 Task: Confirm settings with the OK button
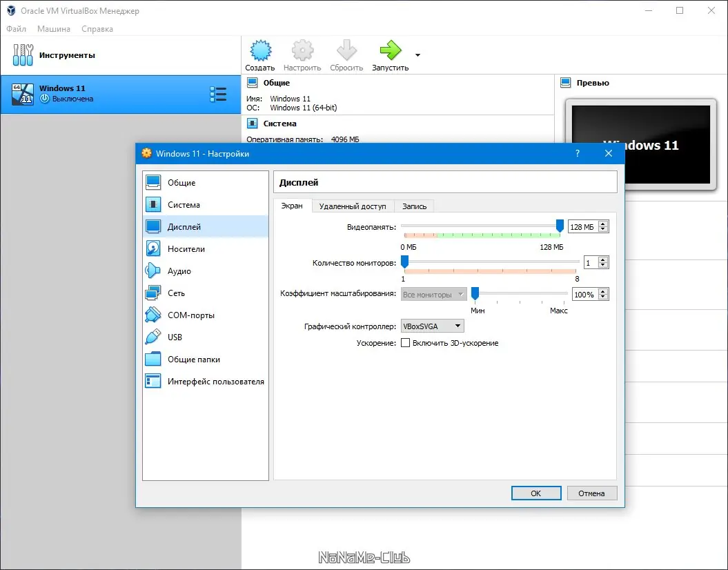(536, 493)
